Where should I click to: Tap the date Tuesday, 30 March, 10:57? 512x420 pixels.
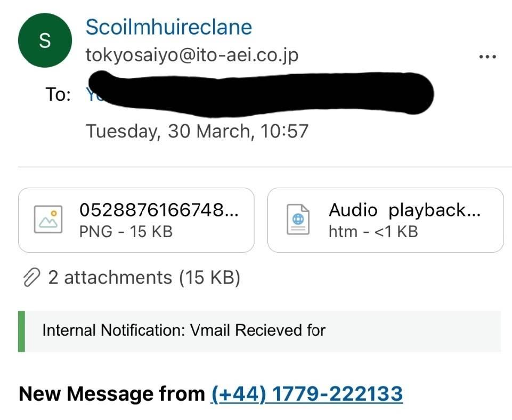197,131
